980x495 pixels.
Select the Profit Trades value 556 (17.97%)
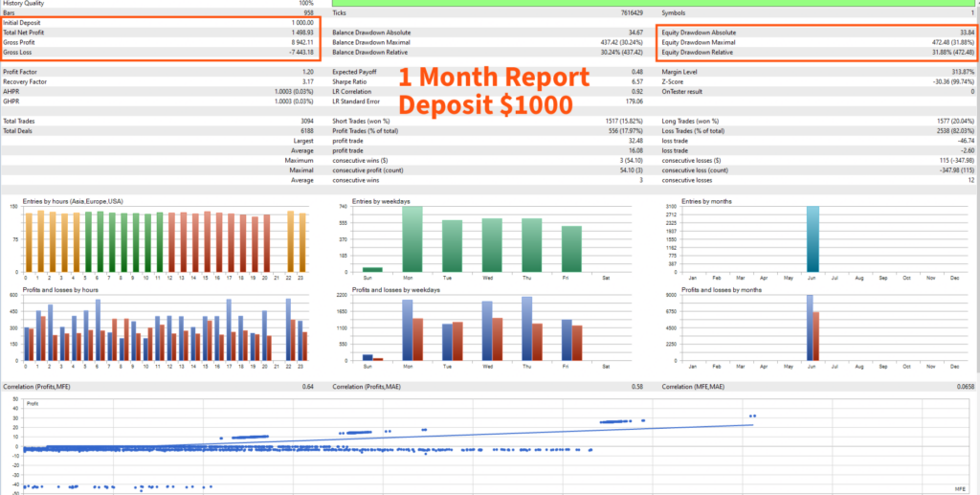(626, 131)
